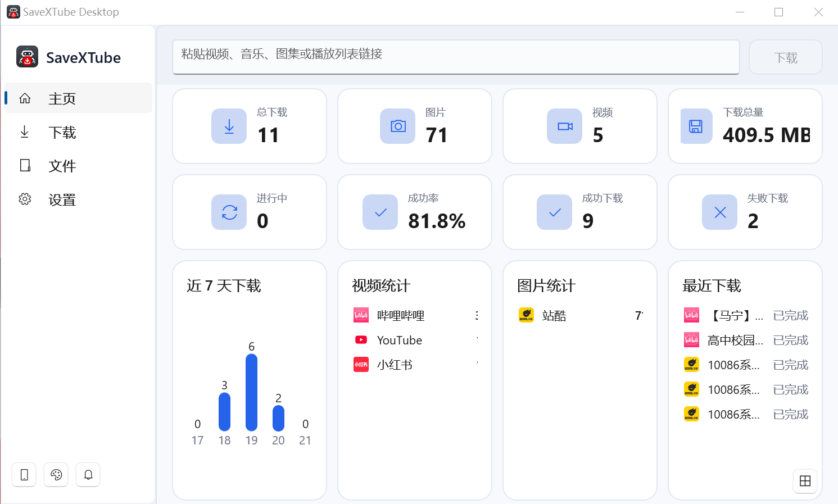Go to the 下载 sidebar page
The height and width of the screenshot is (504, 838).
click(x=79, y=132)
